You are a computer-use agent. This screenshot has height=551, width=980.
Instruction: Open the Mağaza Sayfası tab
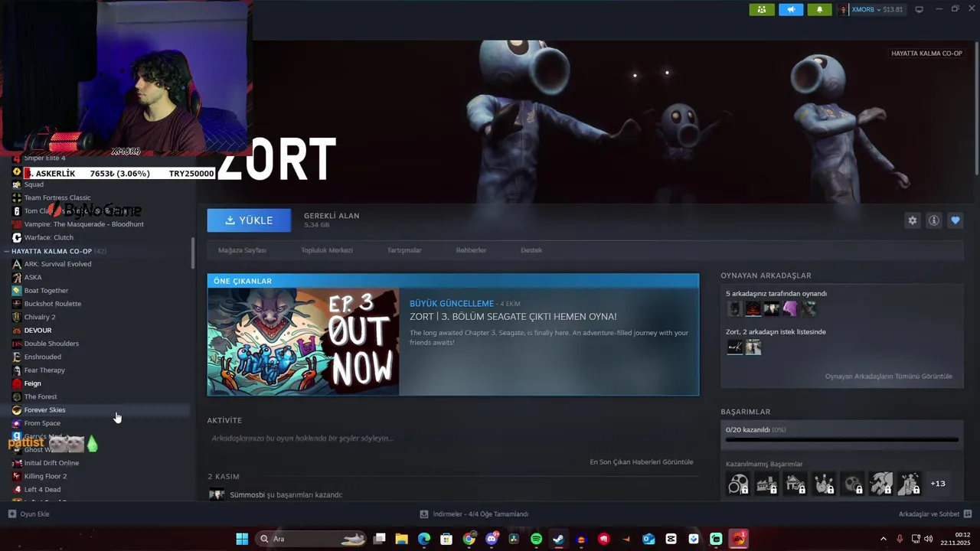[242, 250]
